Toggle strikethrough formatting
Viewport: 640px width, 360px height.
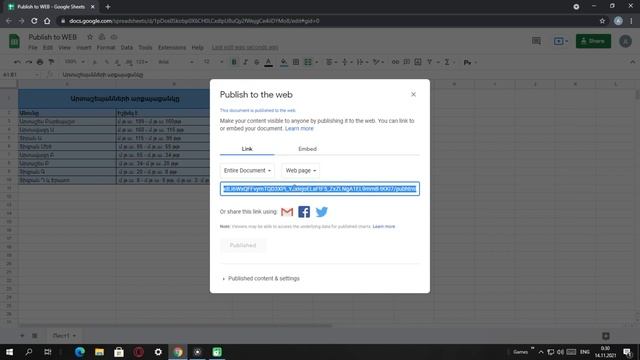pyautogui.click(x=257, y=62)
